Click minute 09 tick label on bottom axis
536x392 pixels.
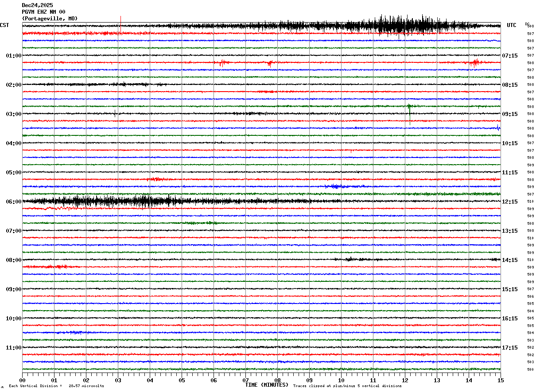309,380
